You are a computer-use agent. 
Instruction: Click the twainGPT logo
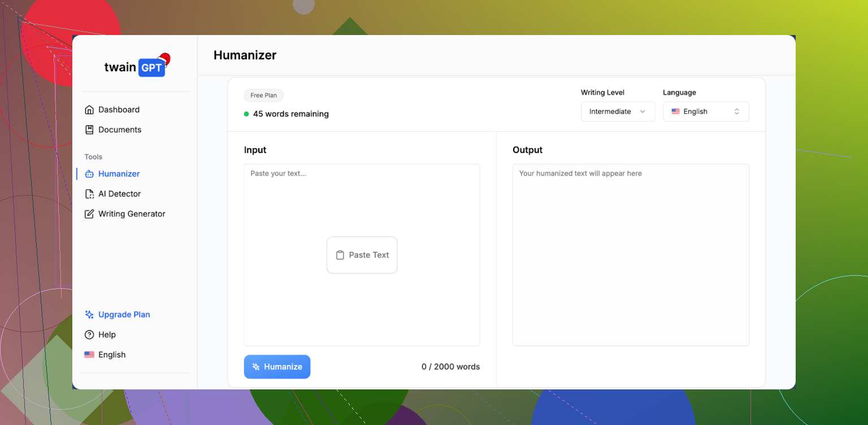(136, 67)
